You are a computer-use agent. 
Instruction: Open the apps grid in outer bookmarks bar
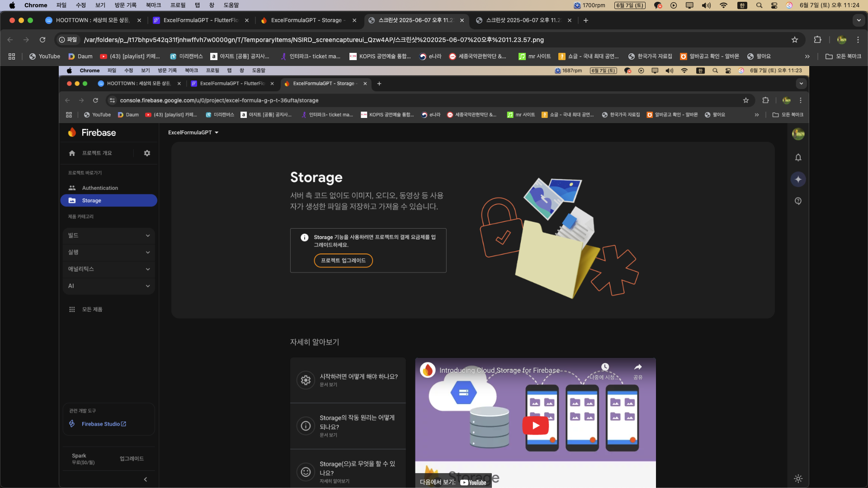pos(12,56)
